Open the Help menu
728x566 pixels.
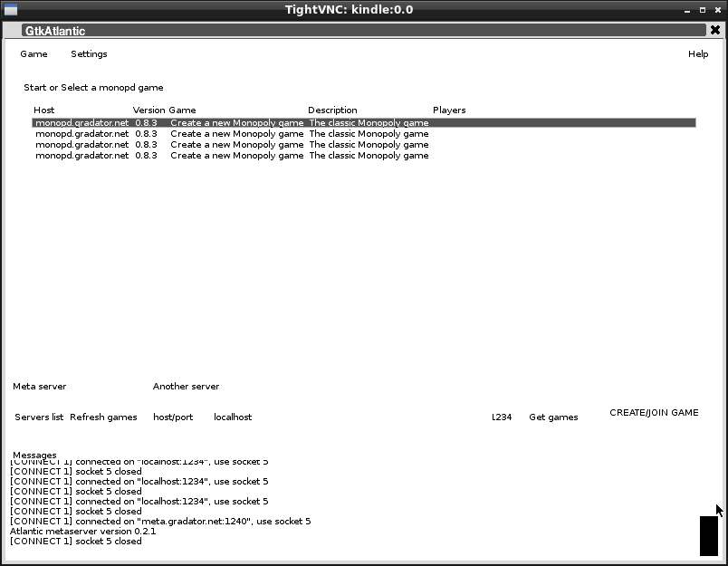coord(698,53)
